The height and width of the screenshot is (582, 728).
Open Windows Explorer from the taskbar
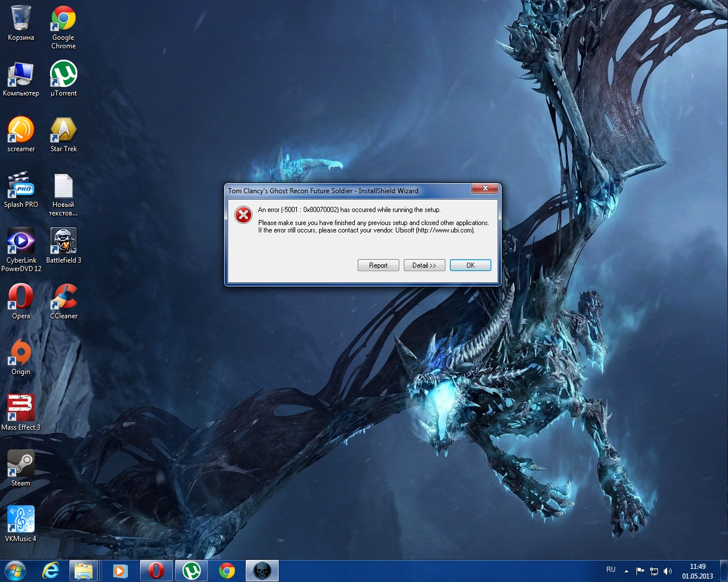[x=84, y=570]
